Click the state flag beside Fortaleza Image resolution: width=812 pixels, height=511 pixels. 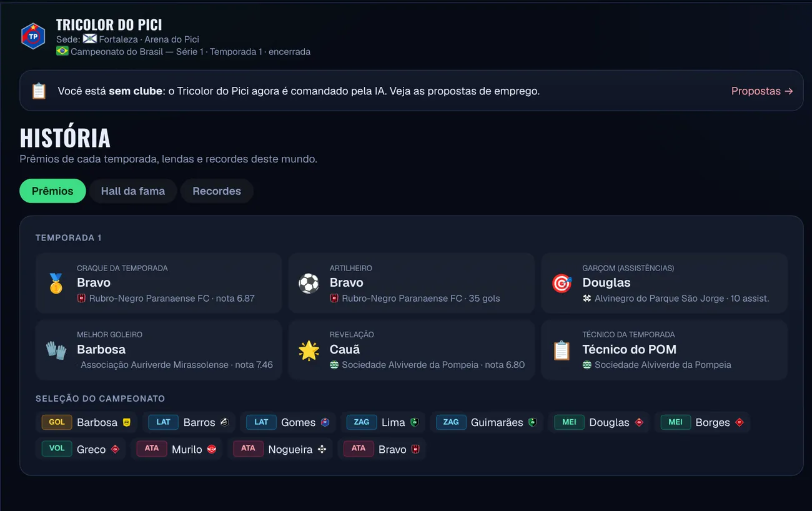coord(90,39)
